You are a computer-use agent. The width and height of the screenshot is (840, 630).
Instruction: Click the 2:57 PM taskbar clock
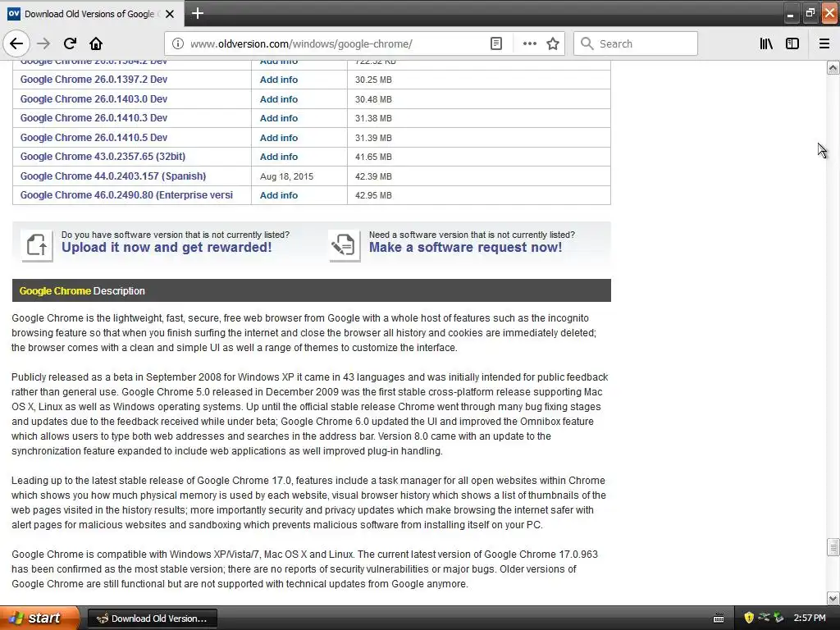click(810, 619)
